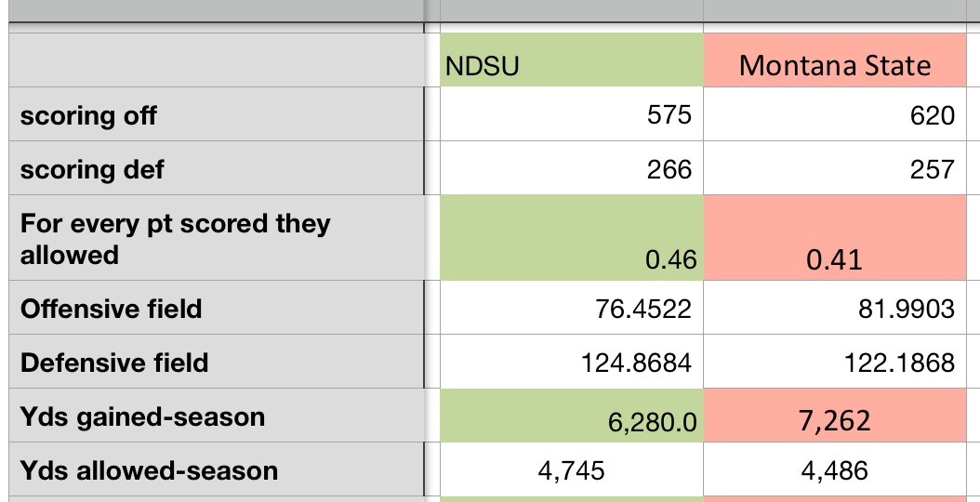Select the cell with value 124.8684

point(571,363)
